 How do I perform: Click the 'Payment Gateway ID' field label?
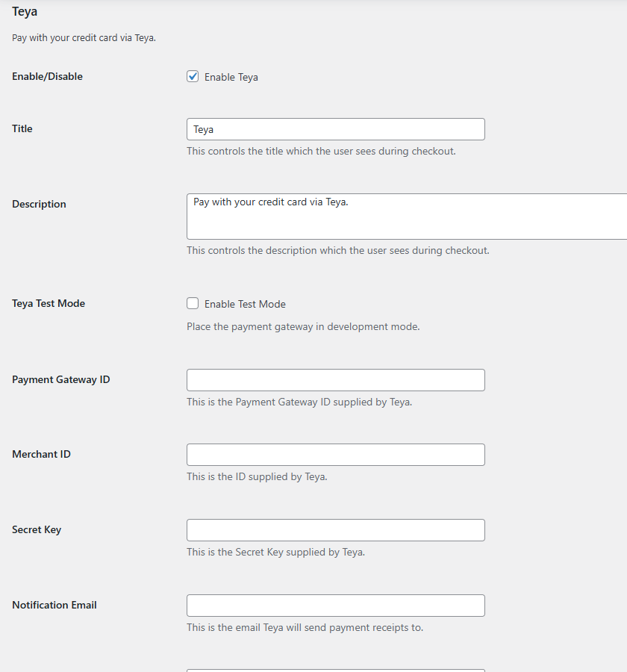pyautogui.click(x=61, y=379)
